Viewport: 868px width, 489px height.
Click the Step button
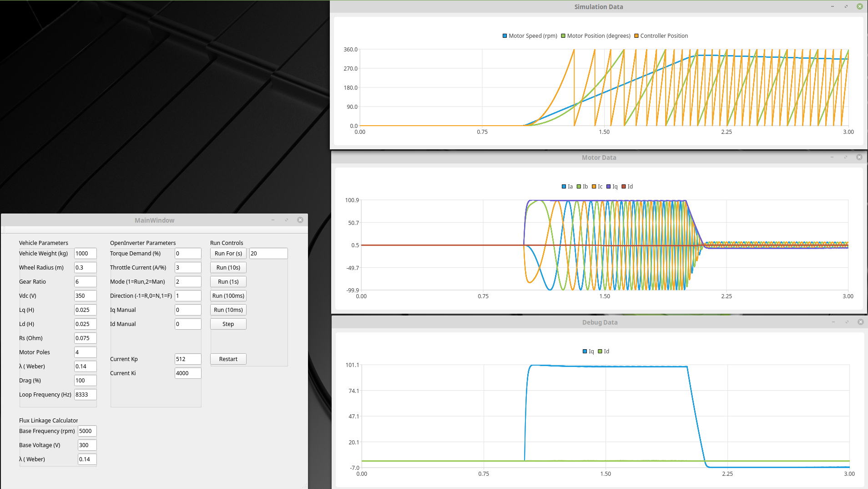[x=228, y=324]
